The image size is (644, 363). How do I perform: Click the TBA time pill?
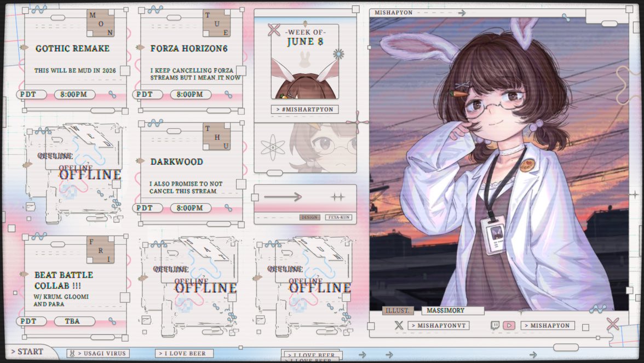tap(74, 321)
